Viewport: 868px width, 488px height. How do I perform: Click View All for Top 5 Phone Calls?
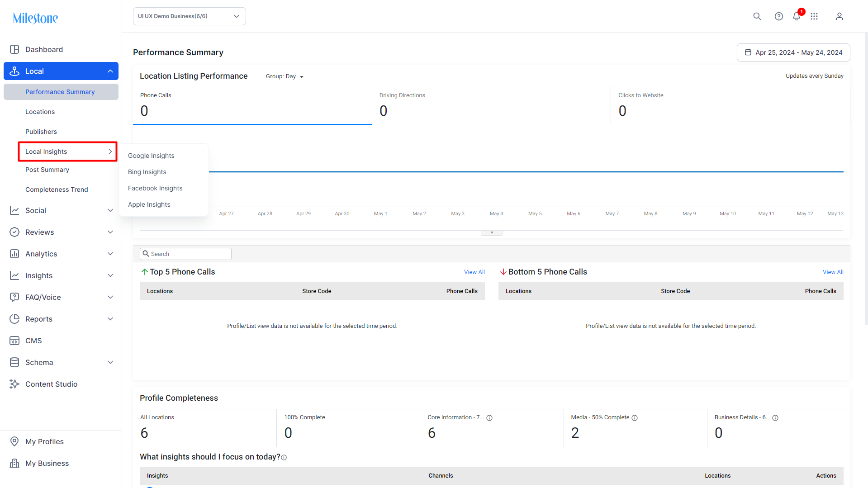tap(474, 272)
